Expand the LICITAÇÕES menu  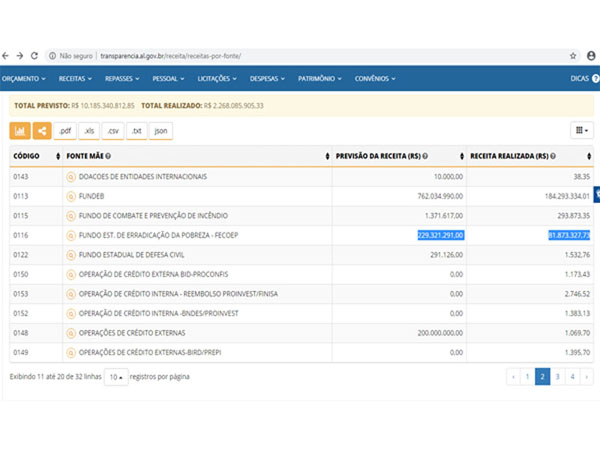217,78
